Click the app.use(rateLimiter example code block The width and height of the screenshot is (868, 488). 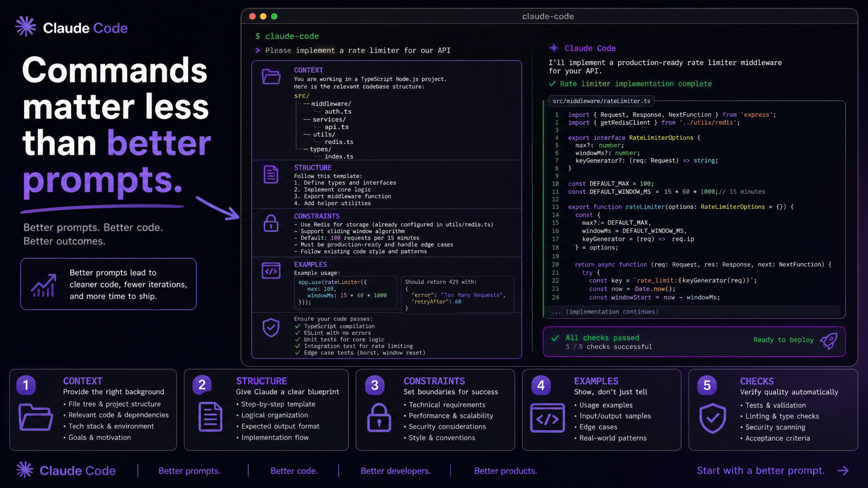tap(345, 292)
